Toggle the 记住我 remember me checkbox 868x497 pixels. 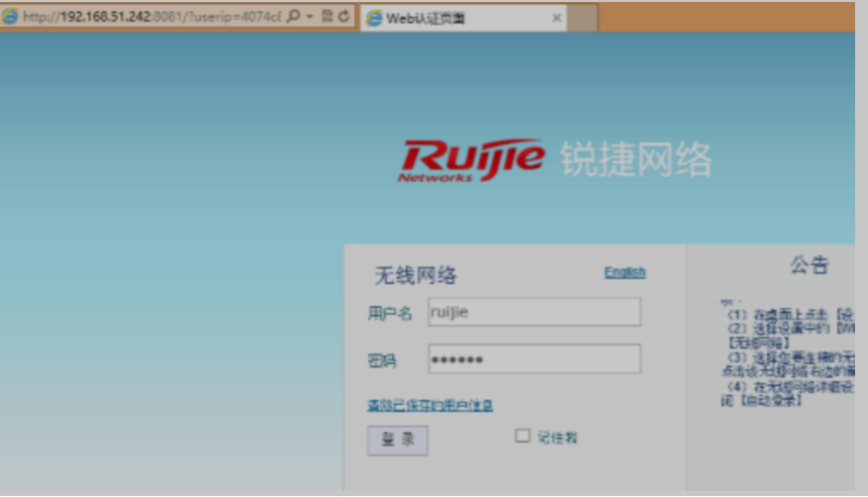tap(523, 437)
